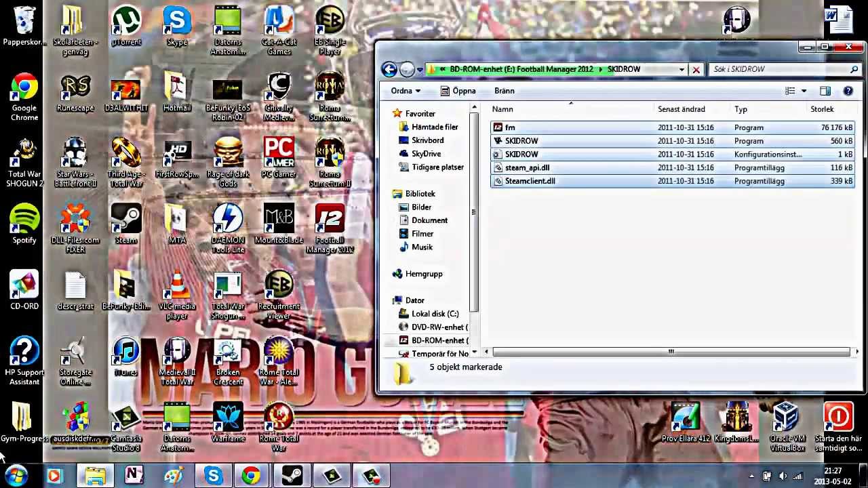Screen dimensions: 868x488
Task: Open the address bar history dropdown
Action: click(x=682, y=69)
